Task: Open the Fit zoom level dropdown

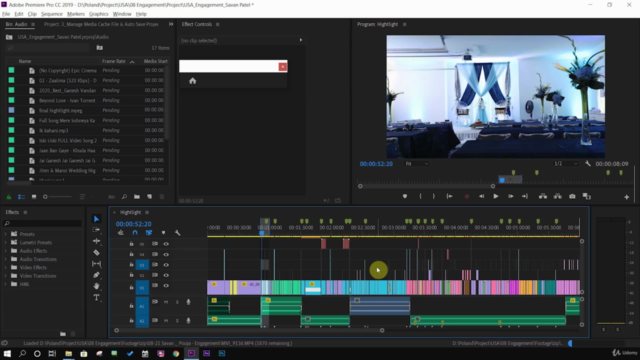Action: point(417,164)
